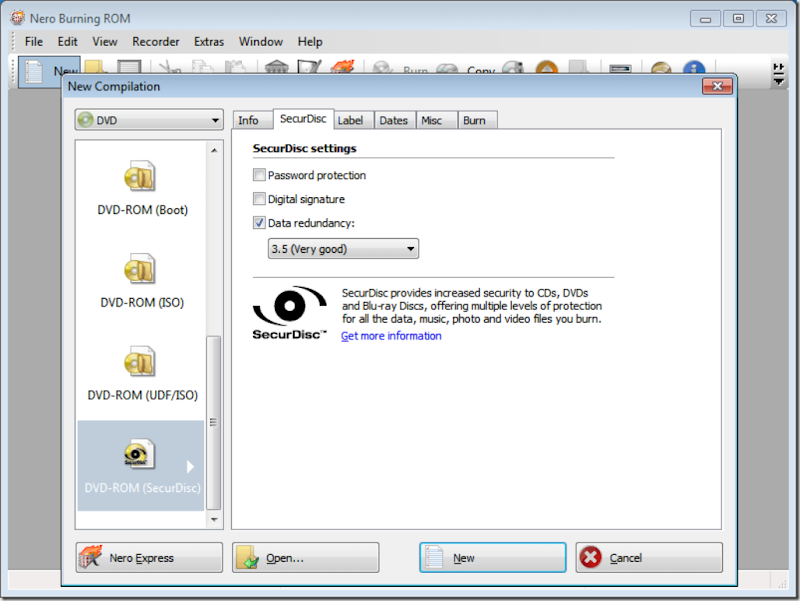Click the burn flame icon on the toolbar
The image size is (800, 601).
coord(341,67)
